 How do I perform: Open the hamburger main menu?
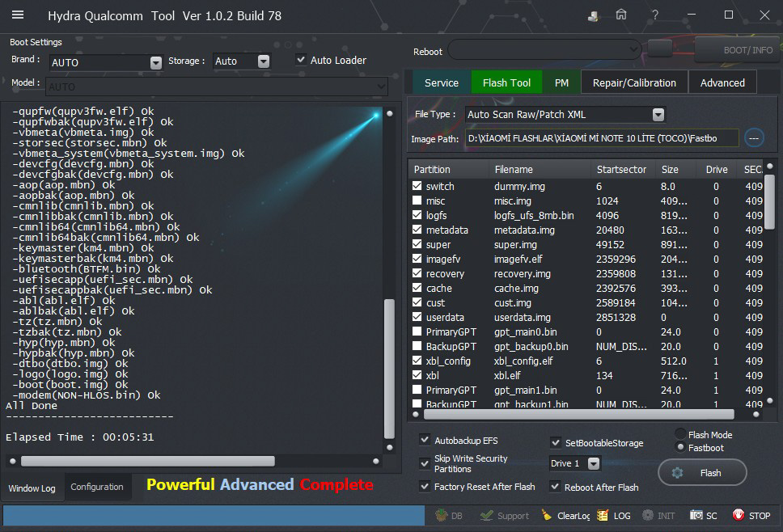18,15
